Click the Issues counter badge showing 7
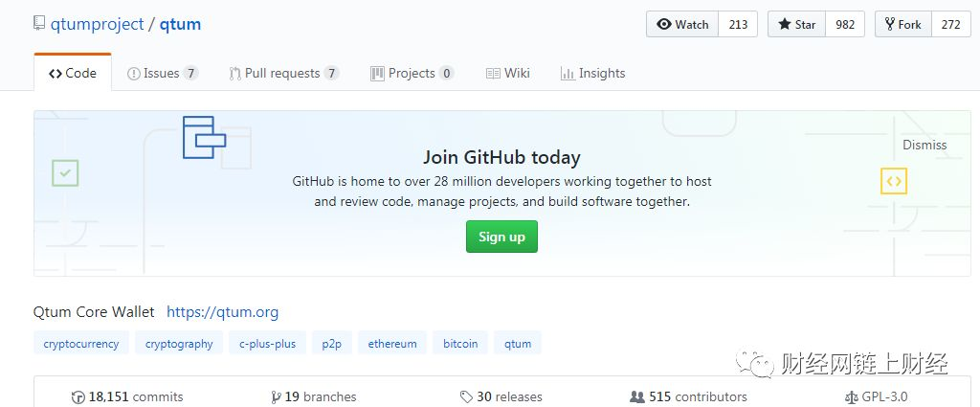This screenshot has height=407, width=980. pyautogui.click(x=191, y=73)
